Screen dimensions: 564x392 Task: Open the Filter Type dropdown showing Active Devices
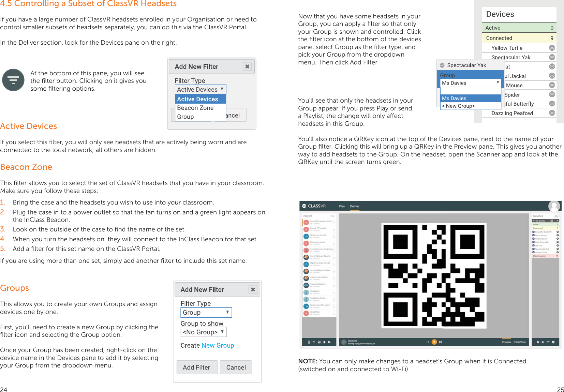[201, 89]
